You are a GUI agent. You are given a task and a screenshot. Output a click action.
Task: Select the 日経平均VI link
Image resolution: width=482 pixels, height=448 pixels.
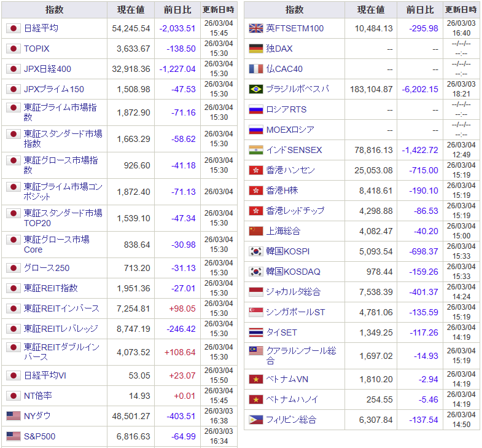click(x=45, y=375)
